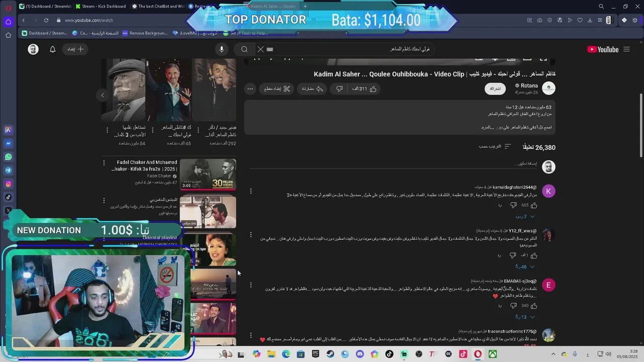Screen dimensions: 644x362
Task: Expand the 7 replies under kamaldaghstani2644
Action: click(x=524, y=217)
